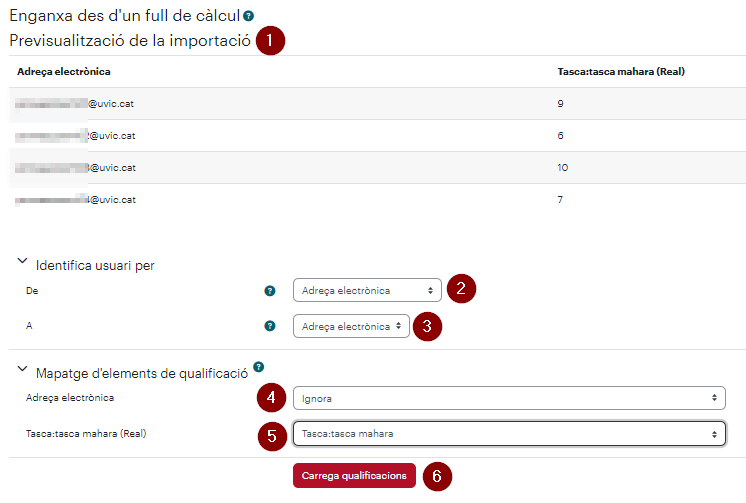Click the Identifica usuari per heading

[x=95, y=266]
